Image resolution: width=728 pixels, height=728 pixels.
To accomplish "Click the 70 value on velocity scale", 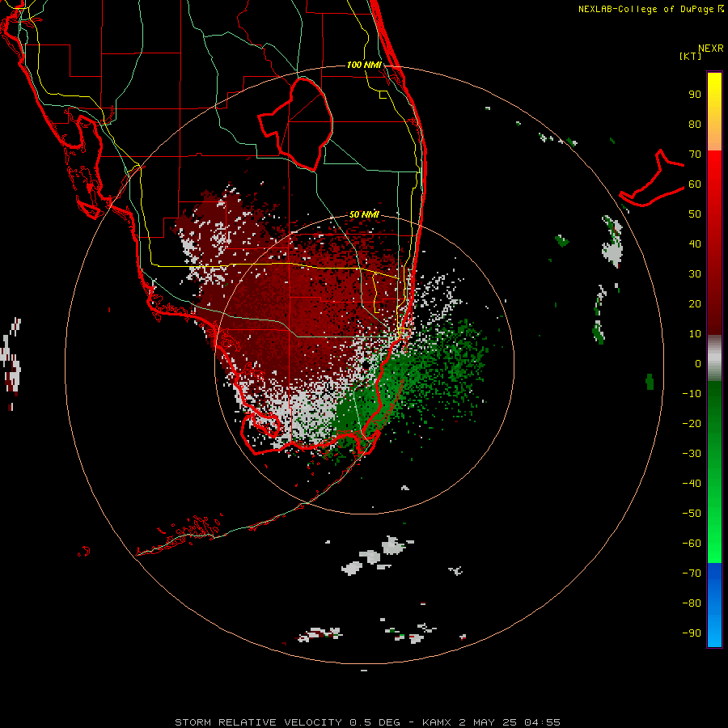I will pos(695,154).
